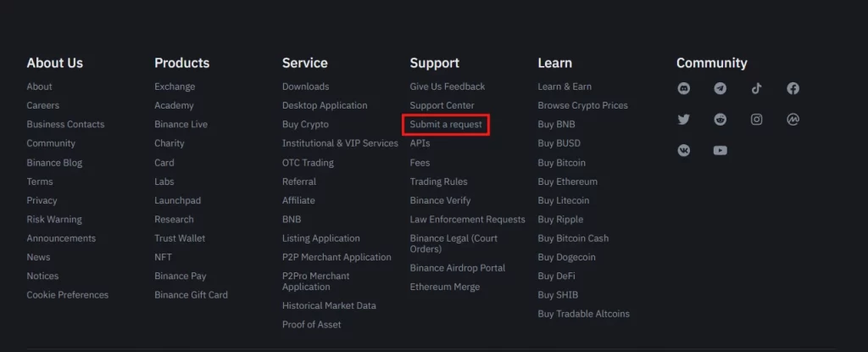This screenshot has width=868, height=352.
Task: Open the Telegram community icon
Action: tap(721, 88)
